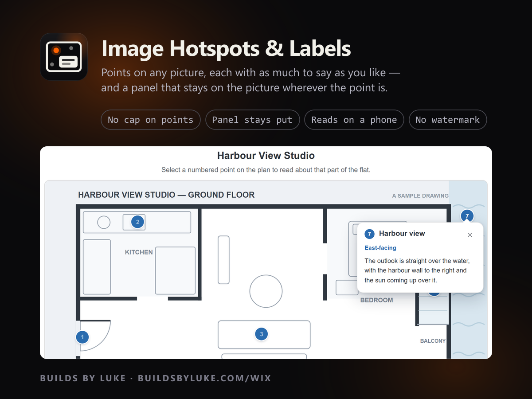Open hotspot 3 on the sofa
Image resolution: width=532 pixels, height=399 pixels.
point(262,334)
